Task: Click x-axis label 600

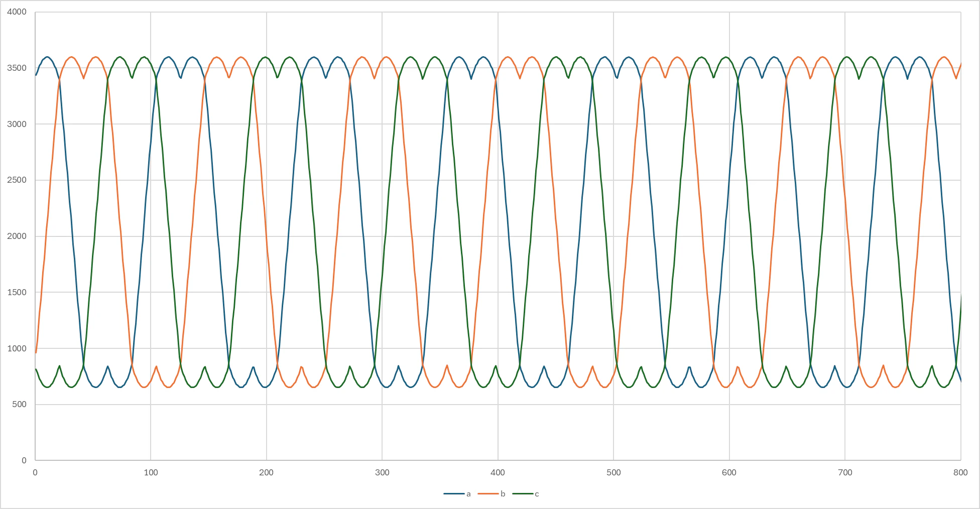Action: (729, 472)
